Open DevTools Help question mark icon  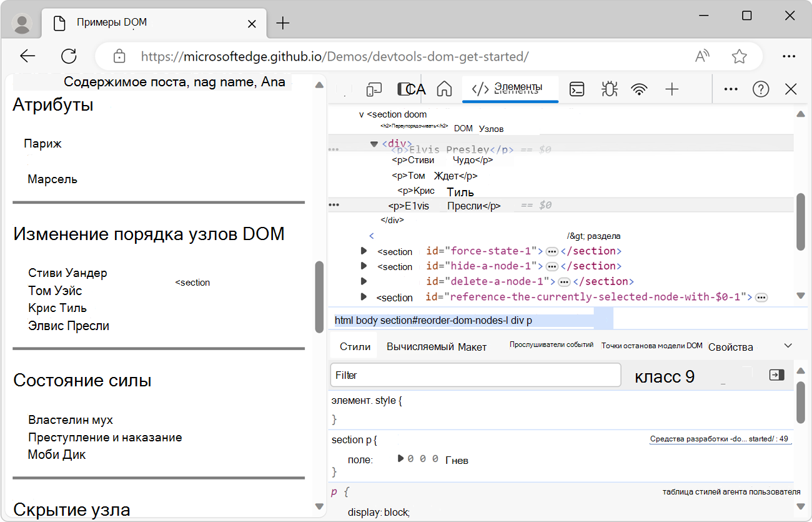pos(760,89)
